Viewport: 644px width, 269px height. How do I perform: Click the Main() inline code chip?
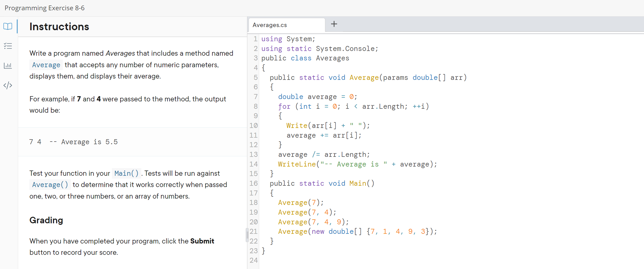[x=126, y=173]
